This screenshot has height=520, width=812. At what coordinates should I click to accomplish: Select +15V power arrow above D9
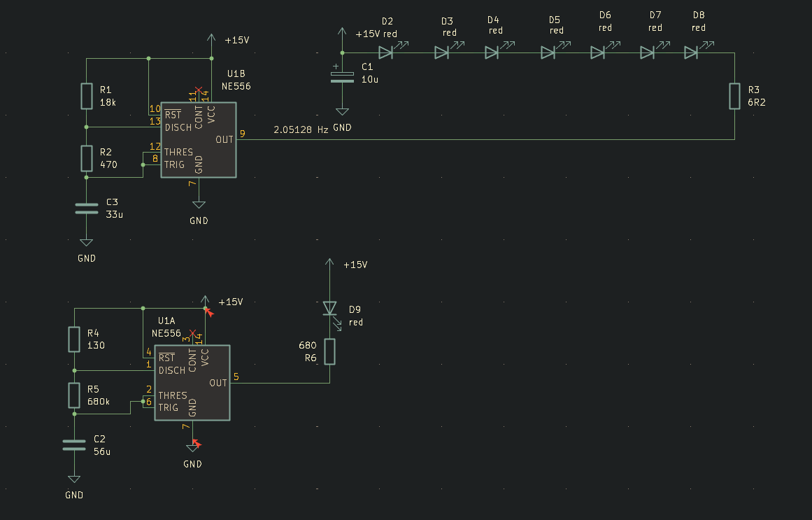329,263
